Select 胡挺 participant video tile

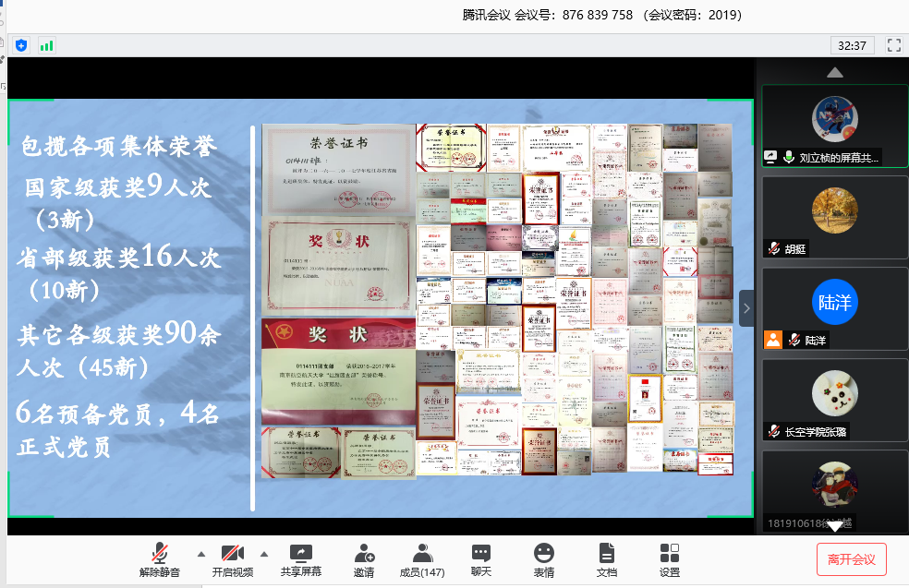point(834,218)
